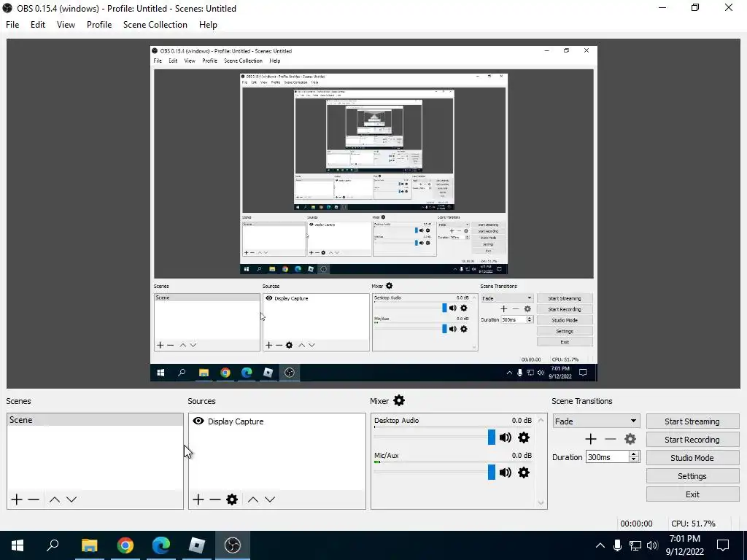
Task: Open the Edit menu
Action: [x=38, y=25]
